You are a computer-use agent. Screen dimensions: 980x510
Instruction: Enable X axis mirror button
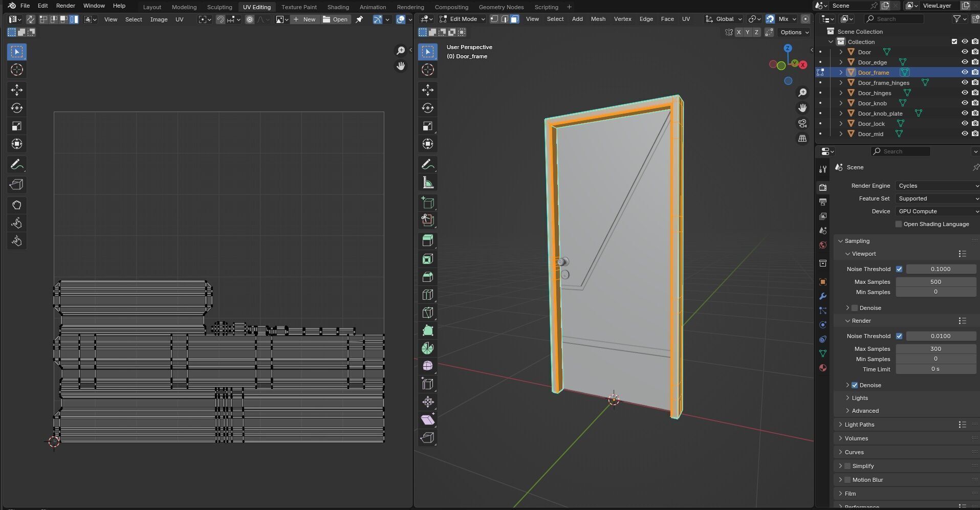point(738,32)
